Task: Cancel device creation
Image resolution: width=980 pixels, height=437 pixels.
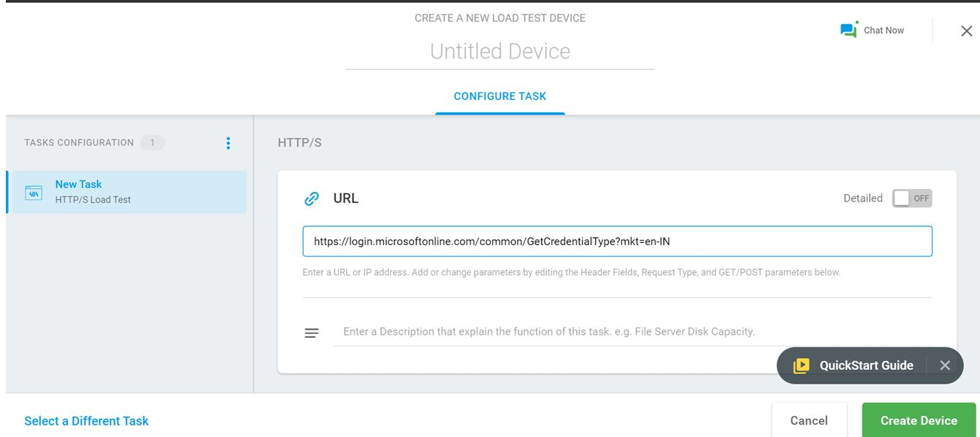Action: tap(809, 420)
